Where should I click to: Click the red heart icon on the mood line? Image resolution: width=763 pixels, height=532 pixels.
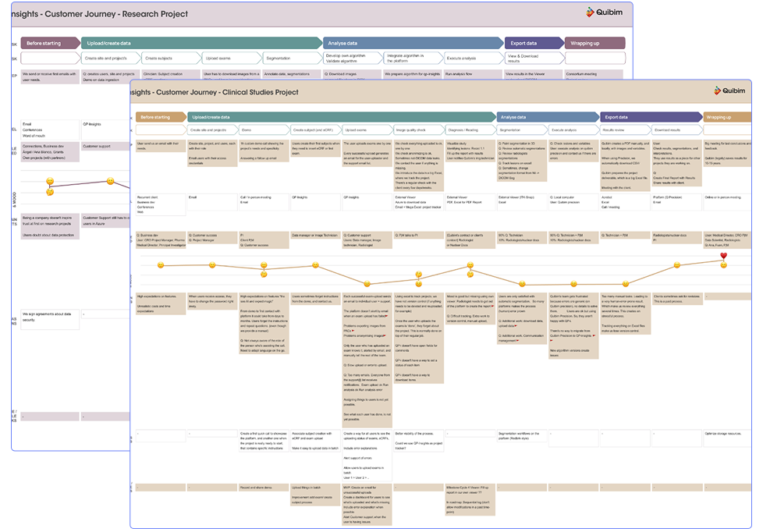tap(723, 256)
